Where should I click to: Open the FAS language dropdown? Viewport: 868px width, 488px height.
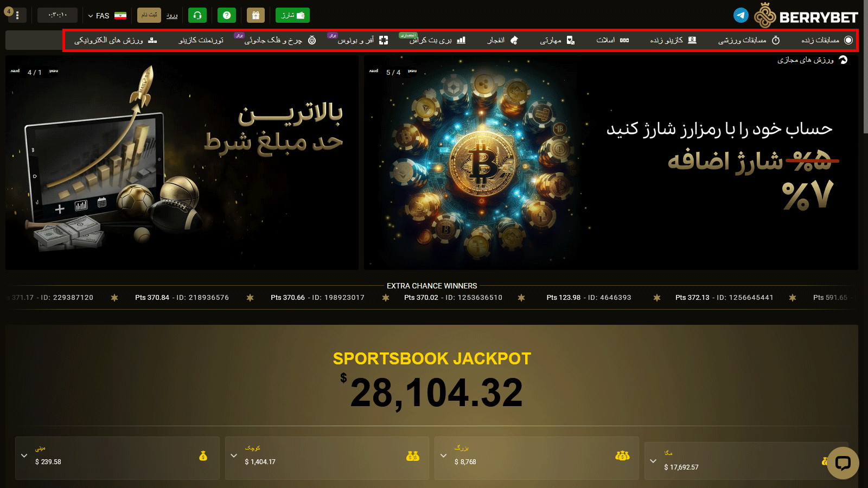pos(107,16)
